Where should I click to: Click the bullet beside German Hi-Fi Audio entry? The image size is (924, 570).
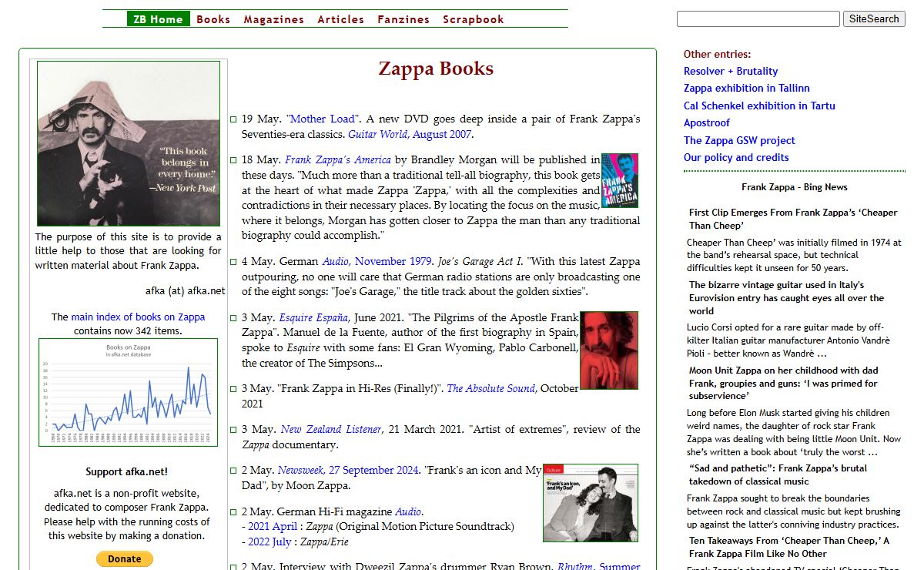(233, 511)
